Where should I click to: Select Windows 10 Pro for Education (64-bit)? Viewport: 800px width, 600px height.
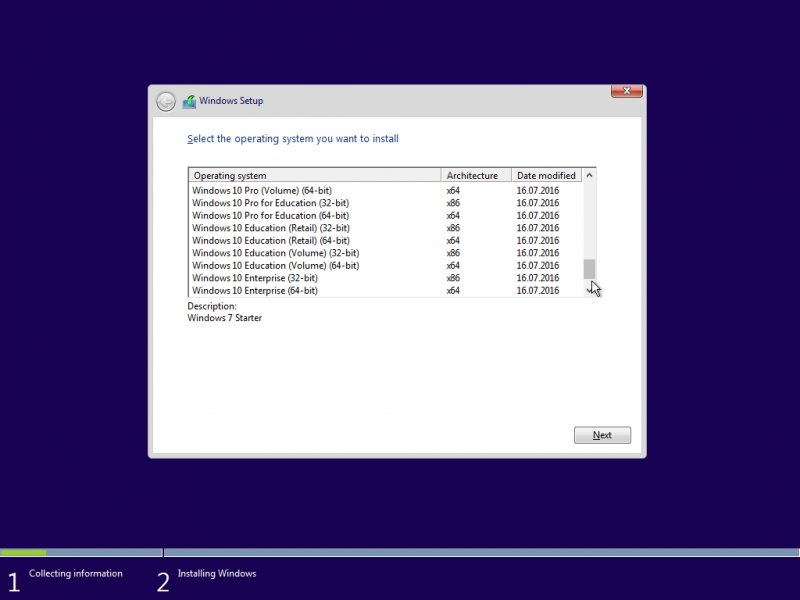pyautogui.click(x=386, y=215)
